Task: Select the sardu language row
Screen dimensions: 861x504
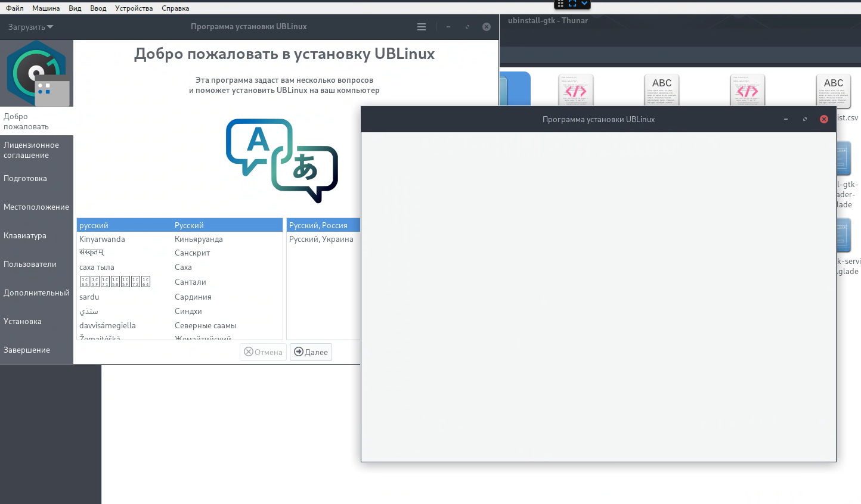Action: pos(179,297)
